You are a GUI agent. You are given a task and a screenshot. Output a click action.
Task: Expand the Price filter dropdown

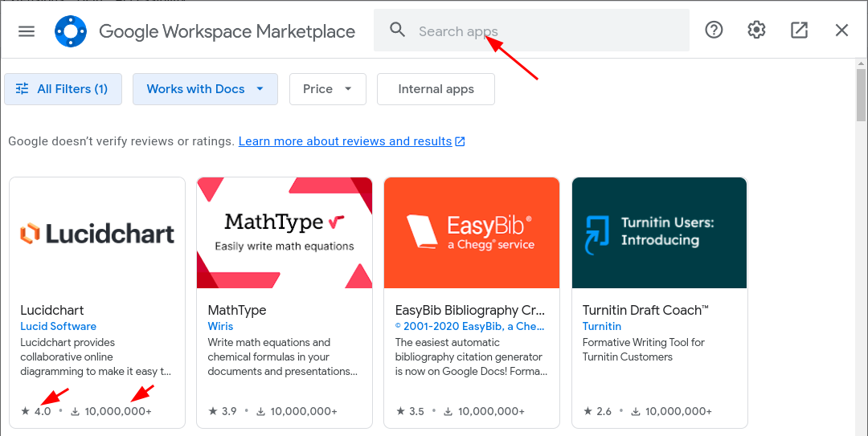[x=328, y=89]
